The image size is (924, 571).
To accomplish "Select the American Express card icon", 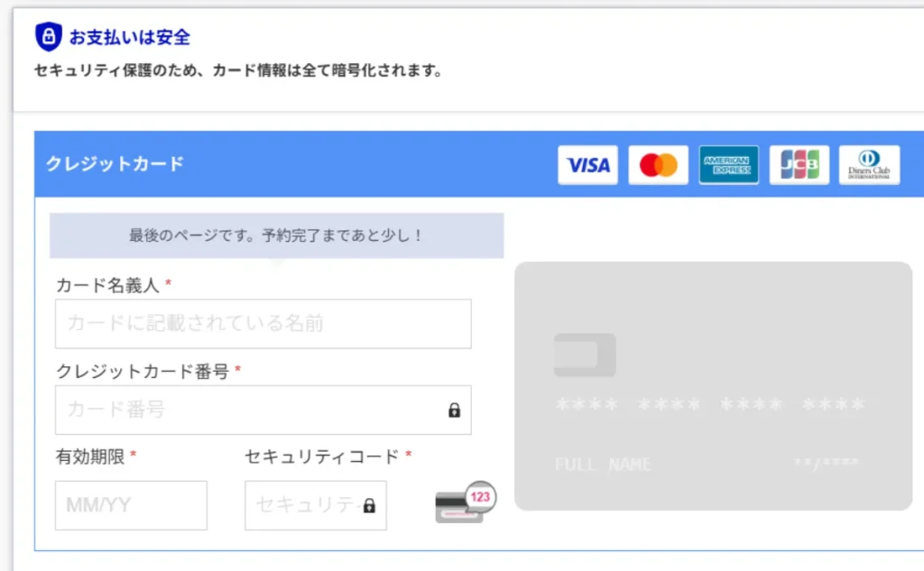I will (728, 164).
